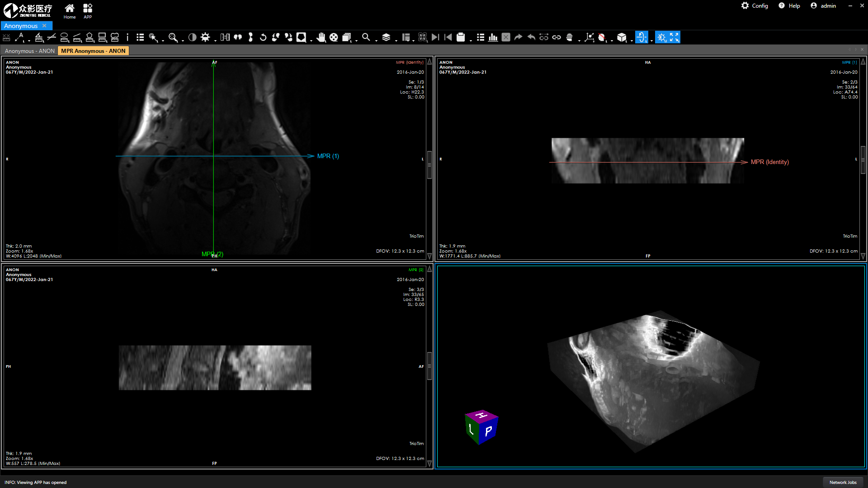
Task: Select the grayed-out delete X tool
Action: (x=506, y=37)
